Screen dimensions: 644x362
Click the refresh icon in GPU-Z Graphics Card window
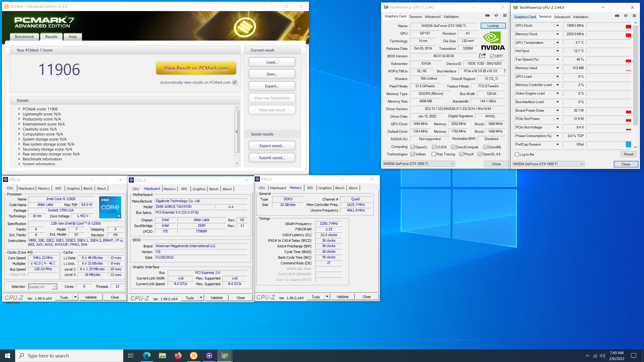496,16
